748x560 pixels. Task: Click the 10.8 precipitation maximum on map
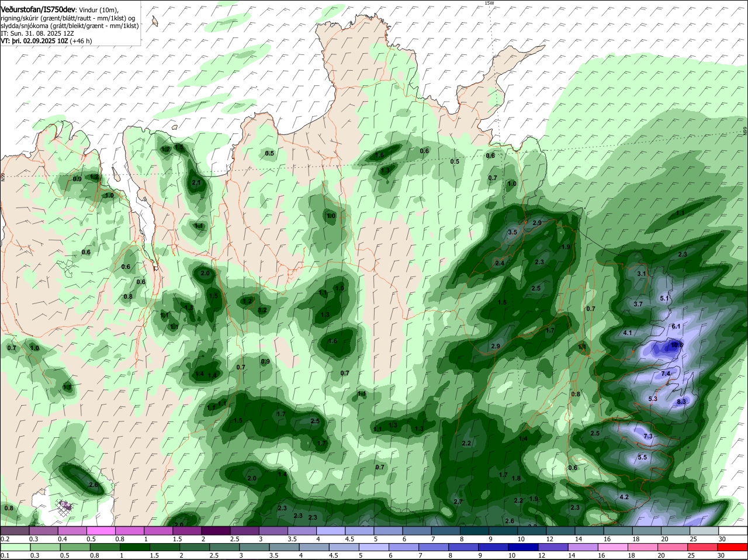tap(677, 345)
